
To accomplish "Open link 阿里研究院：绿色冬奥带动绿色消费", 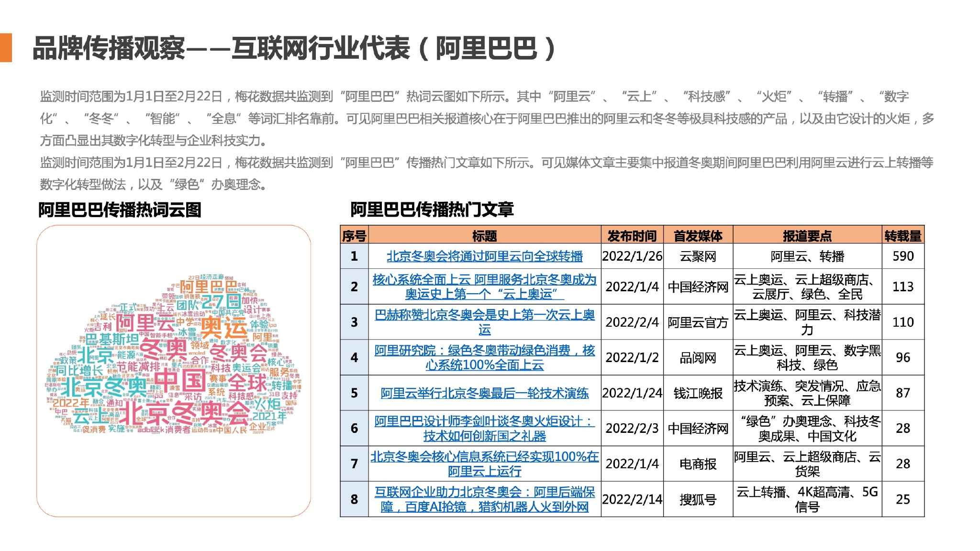I will [x=484, y=357].
